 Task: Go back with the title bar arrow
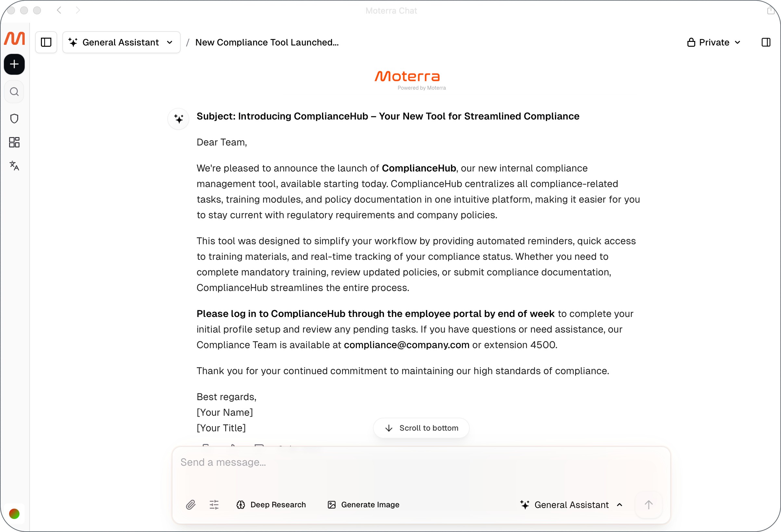click(x=59, y=10)
